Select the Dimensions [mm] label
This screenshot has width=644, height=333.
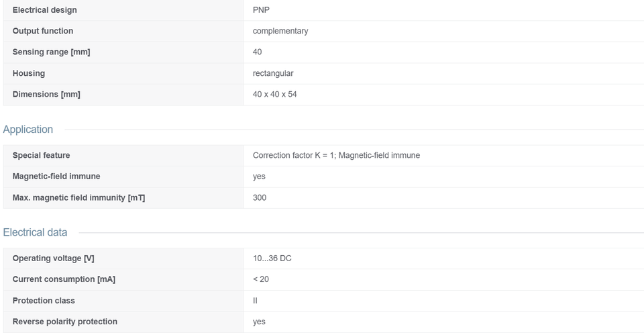coord(46,94)
